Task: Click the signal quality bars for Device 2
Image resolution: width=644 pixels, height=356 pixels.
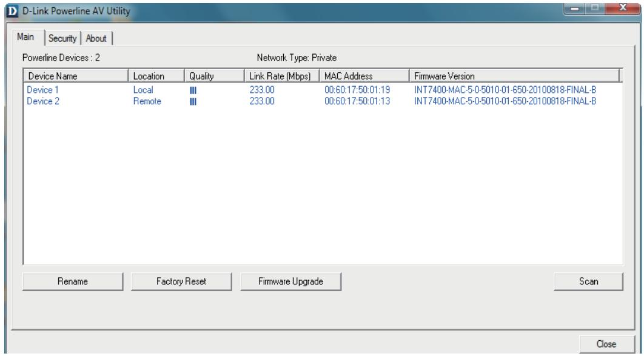Action: point(193,101)
